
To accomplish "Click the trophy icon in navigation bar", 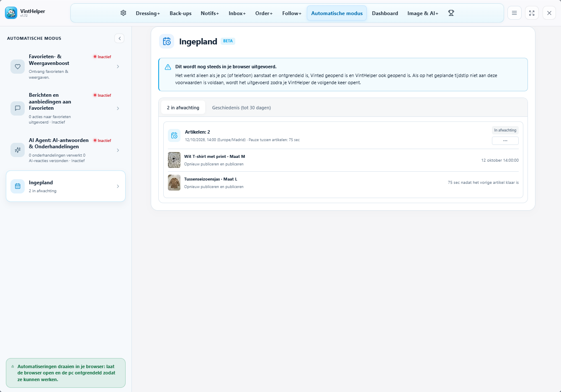I will pos(451,13).
